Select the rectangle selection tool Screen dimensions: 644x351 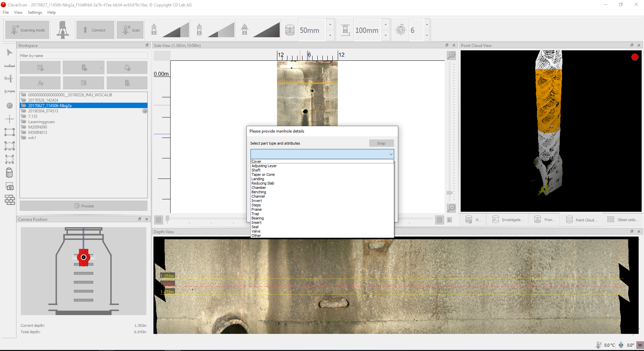[9, 132]
